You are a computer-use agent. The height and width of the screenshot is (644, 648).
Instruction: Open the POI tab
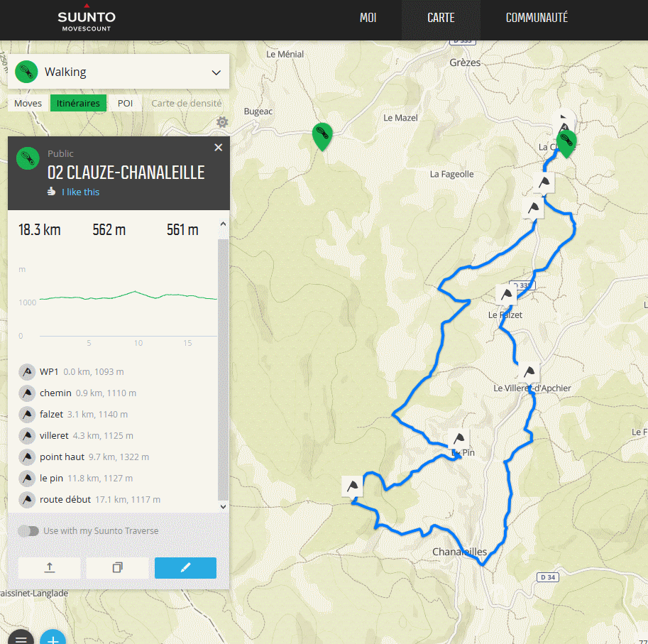125,103
